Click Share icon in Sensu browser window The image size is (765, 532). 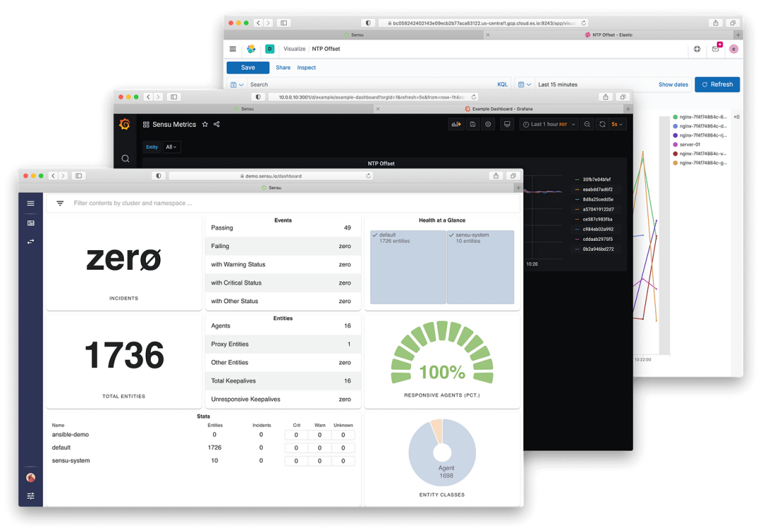click(496, 176)
